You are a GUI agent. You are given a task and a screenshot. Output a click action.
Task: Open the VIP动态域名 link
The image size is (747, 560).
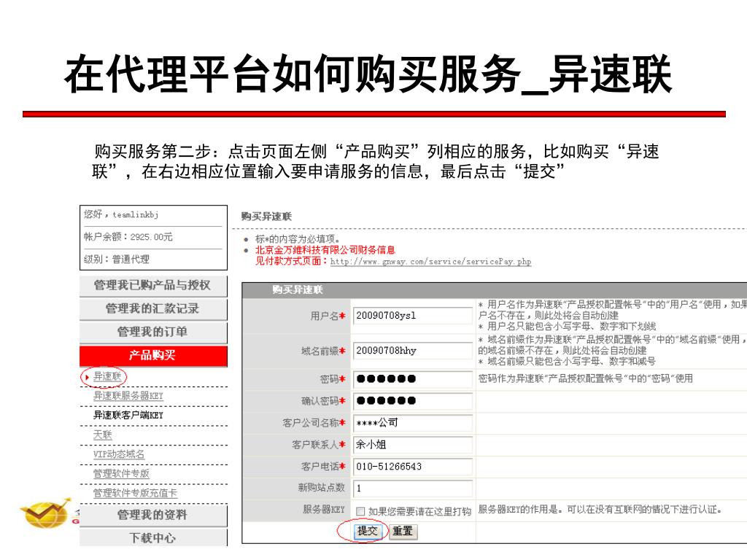click(119, 454)
